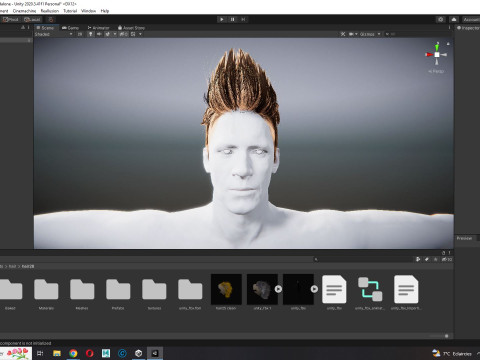The image size is (480, 360).
Task: Open the Materials folder
Action: click(x=46, y=293)
